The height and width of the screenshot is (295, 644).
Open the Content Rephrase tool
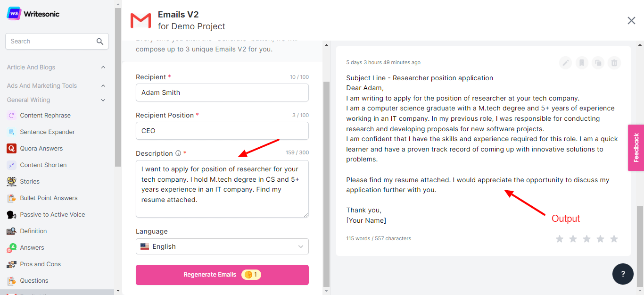click(45, 116)
